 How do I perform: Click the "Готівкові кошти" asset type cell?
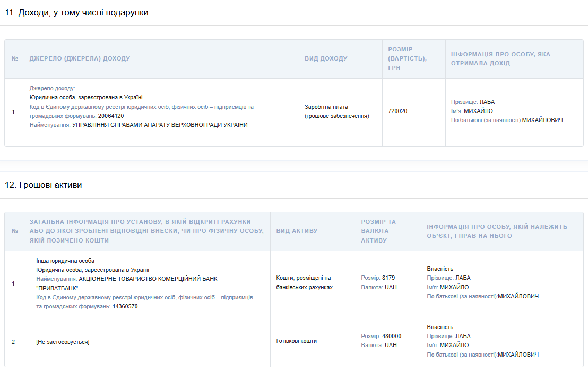pos(297,341)
